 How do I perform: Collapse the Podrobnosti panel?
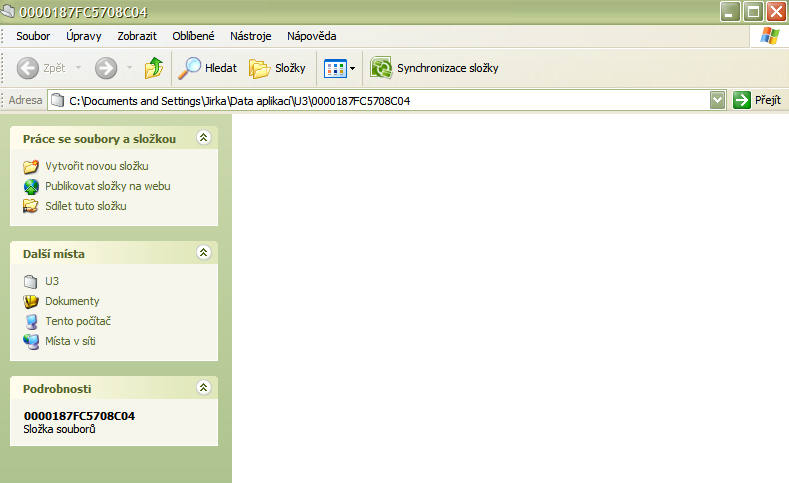(x=203, y=387)
